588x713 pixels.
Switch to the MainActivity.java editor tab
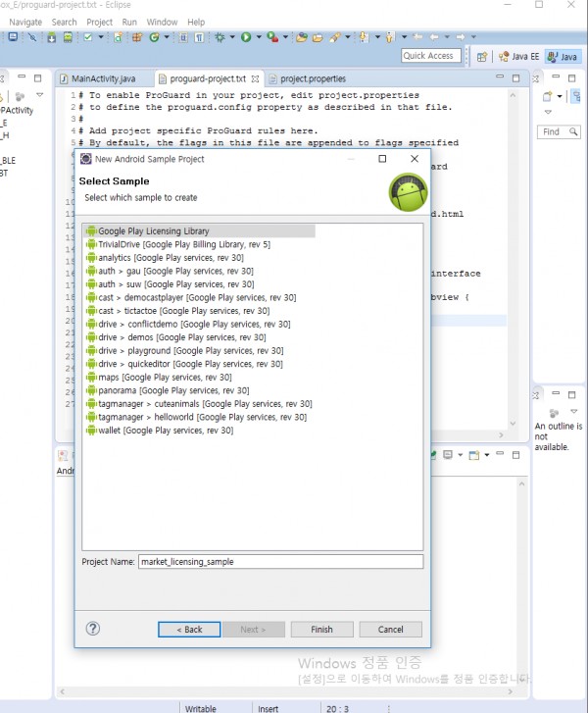[104, 78]
